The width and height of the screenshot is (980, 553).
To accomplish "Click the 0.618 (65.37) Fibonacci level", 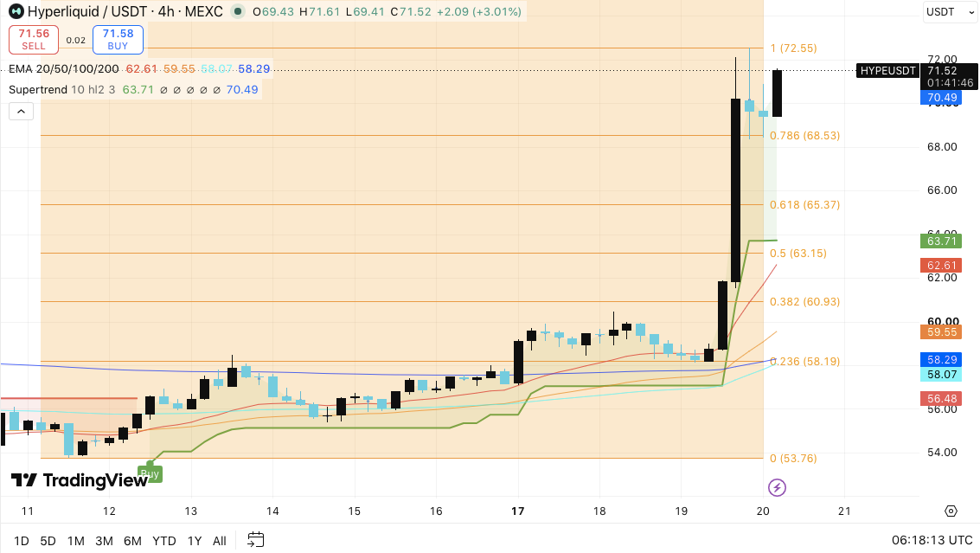I will tap(804, 204).
